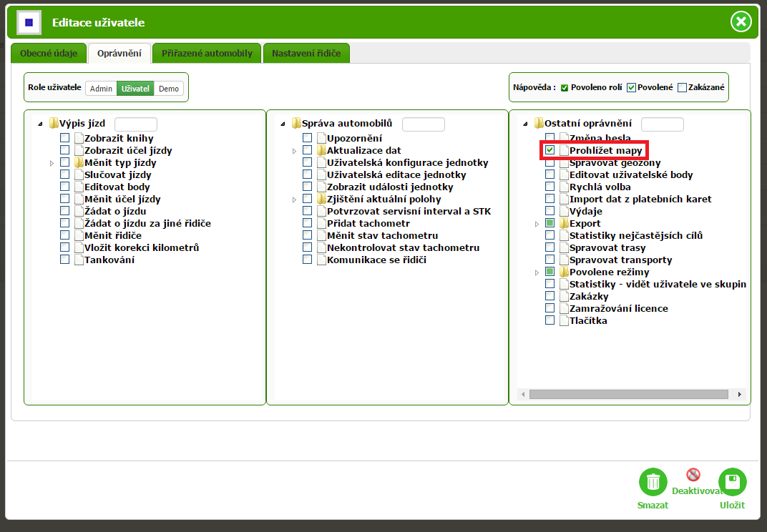
Task: Expand the Měnit typ jízdy node
Action: pyautogui.click(x=52, y=163)
